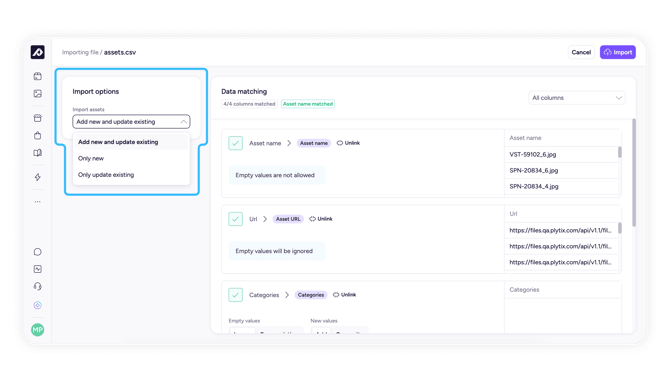Click the Import button
This screenshot has width=670, height=382.
click(x=617, y=52)
